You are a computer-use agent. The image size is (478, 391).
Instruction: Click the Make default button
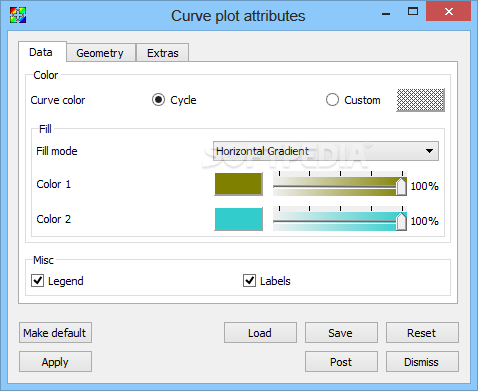pyautogui.click(x=55, y=333)
